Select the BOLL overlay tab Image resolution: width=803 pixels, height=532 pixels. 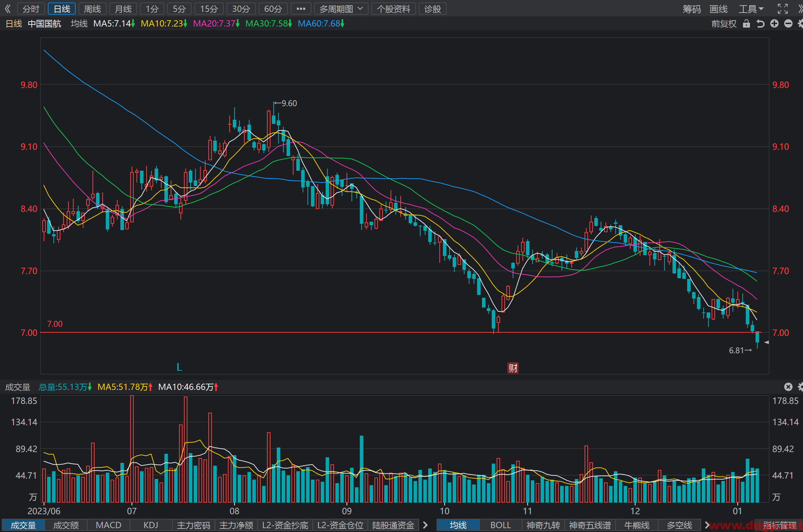(x=500, y=525)
